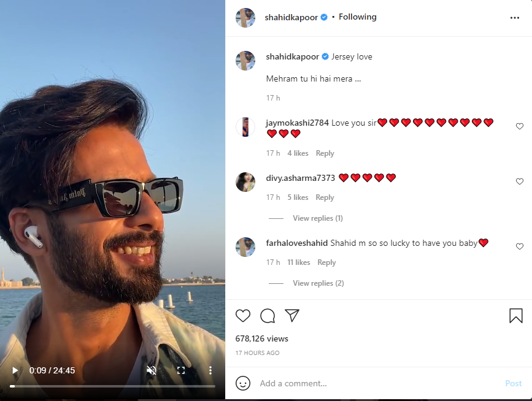Open the shahidkapoor profile from the header
Image resolution: width=532 pixels, height=401 pixels.
(291, 18)
